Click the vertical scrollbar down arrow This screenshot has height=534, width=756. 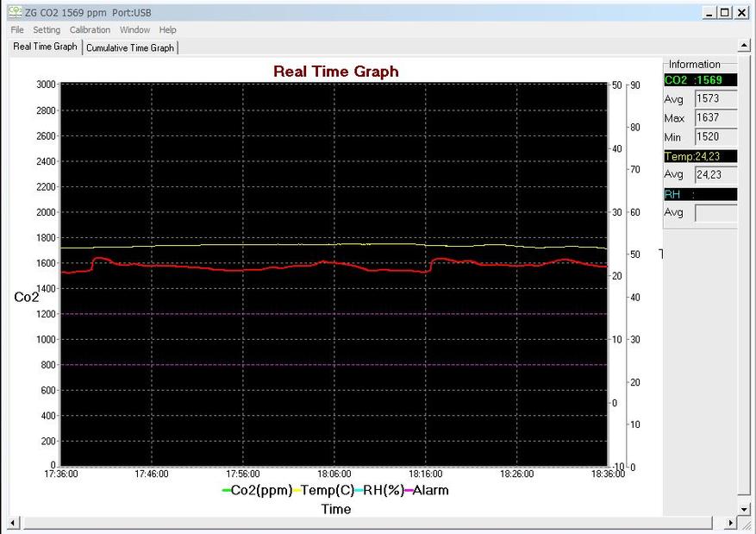tap(744, 509)
